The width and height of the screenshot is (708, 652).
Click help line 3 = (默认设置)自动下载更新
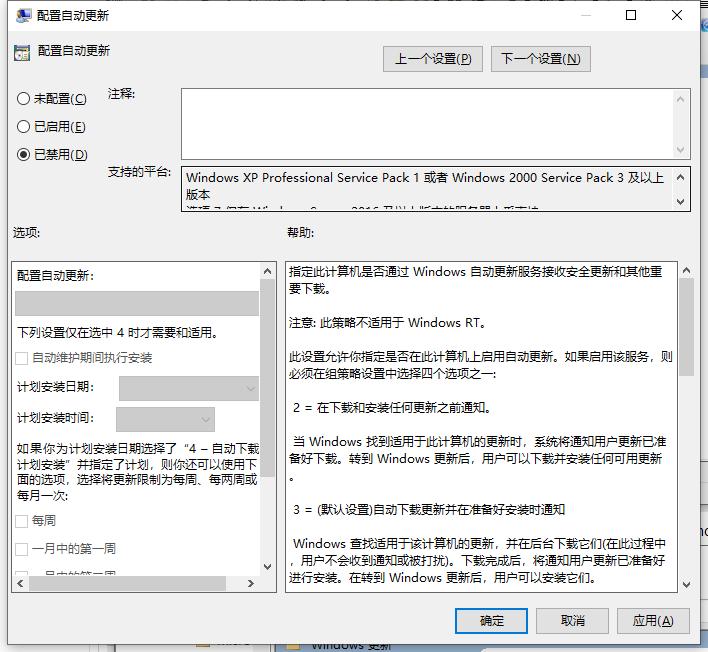[x=429, y=510]
